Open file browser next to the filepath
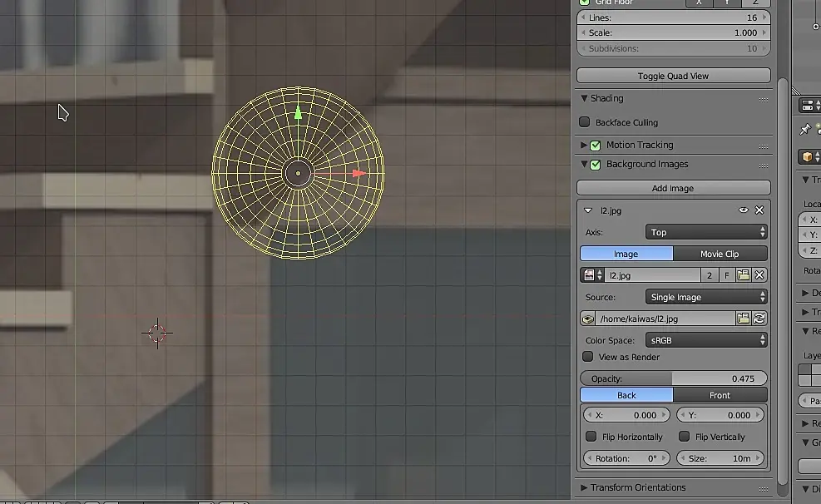The image size is (821, 504). tap(743, 319)
